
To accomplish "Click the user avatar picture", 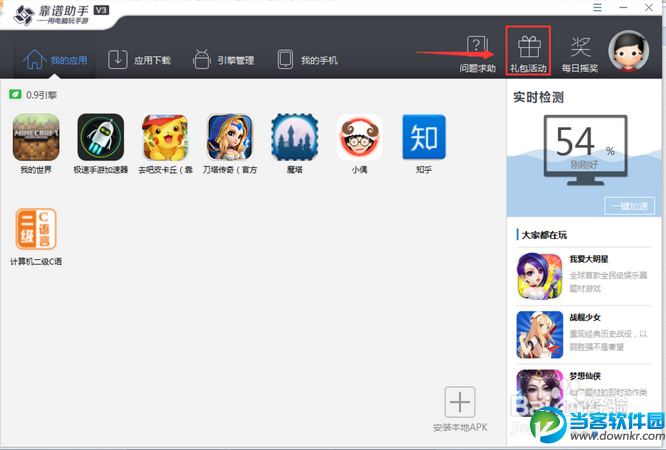I will click(x=629, y=51).
